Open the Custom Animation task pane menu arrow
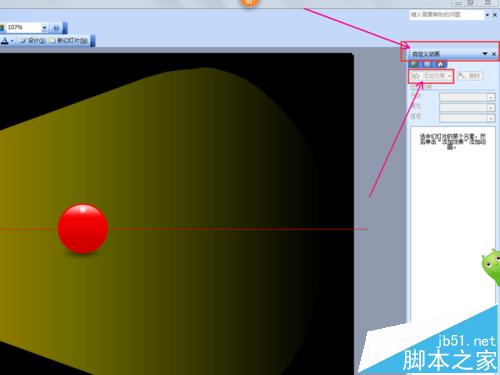Viewport: 500px width, 375px height. tap(485, 53)
